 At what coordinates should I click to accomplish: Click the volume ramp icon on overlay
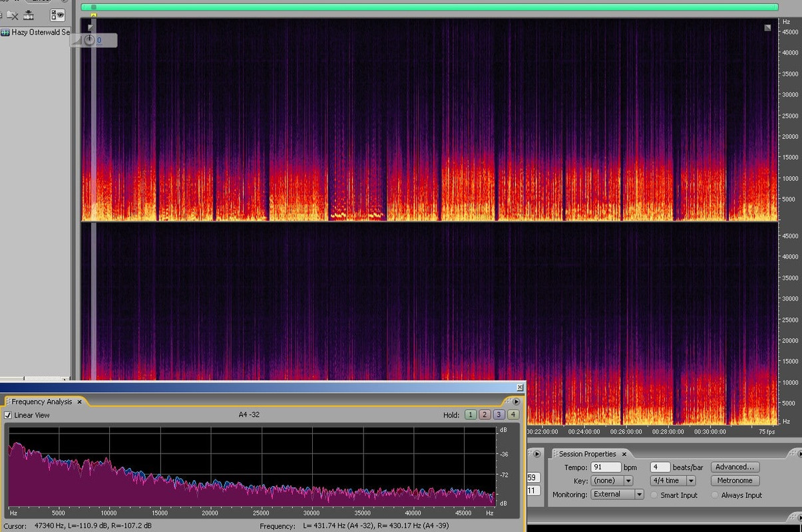77,41
